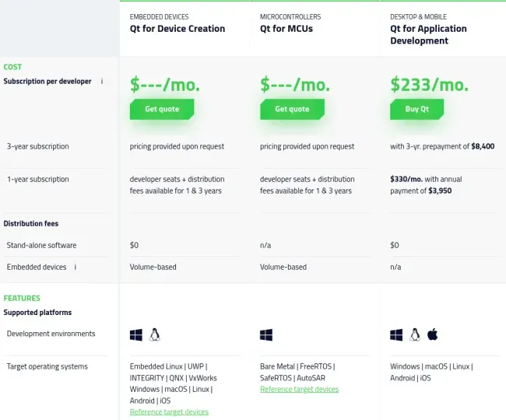Image resolution: width=506 pixels, height=420 pixels.
Task: Select the Qt for MCUs column heading
Action: point(286,29)
